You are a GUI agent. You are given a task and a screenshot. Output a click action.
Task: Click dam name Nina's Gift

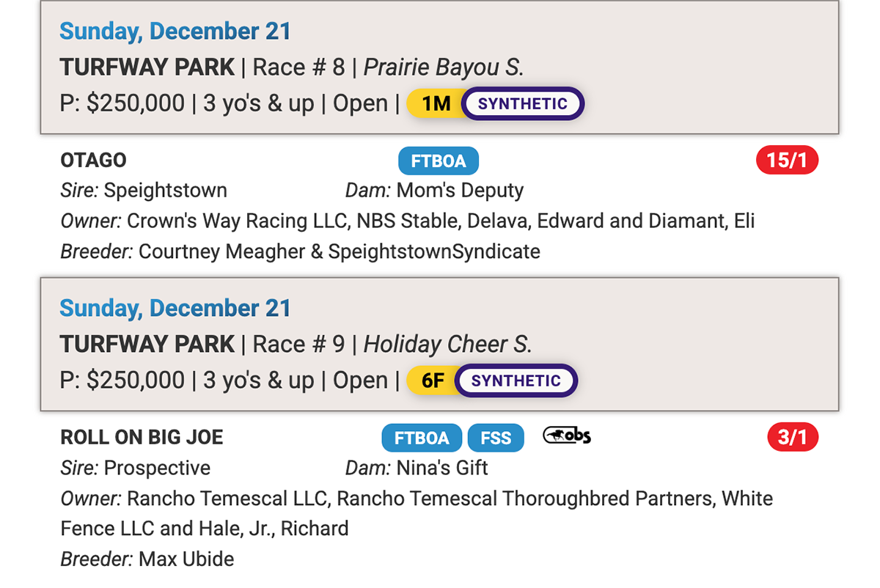(442, 468)
